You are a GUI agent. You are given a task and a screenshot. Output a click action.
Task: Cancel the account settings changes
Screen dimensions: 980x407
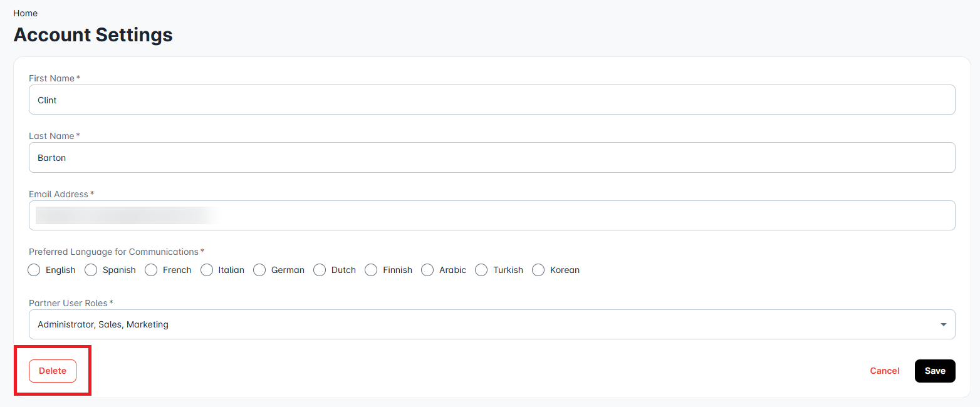point(884,371)
